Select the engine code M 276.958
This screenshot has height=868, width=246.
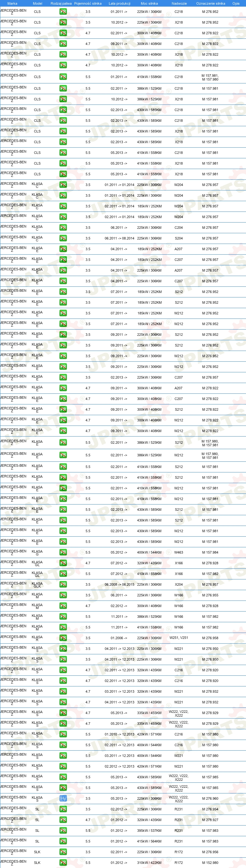(x=210, y=638)
